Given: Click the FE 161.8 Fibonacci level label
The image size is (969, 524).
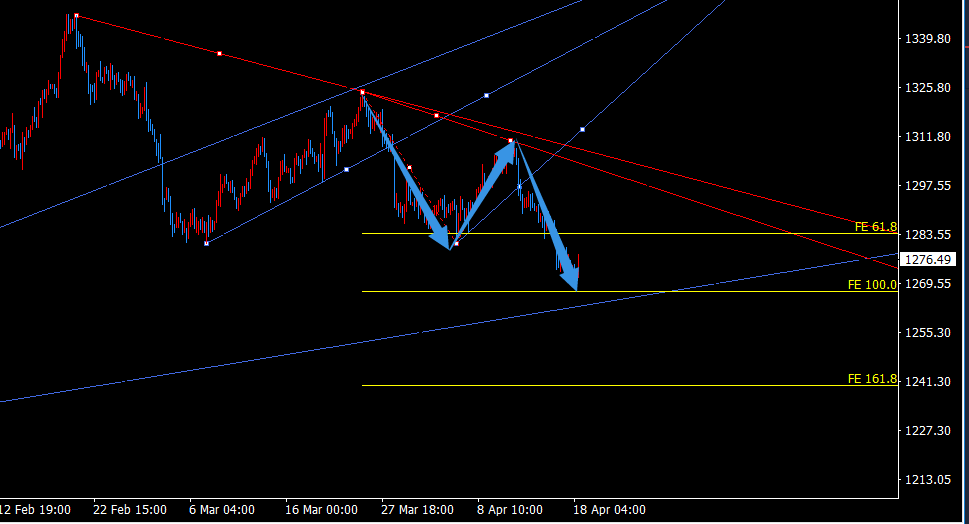Looking at the screenshot, I should pos(872,379).
